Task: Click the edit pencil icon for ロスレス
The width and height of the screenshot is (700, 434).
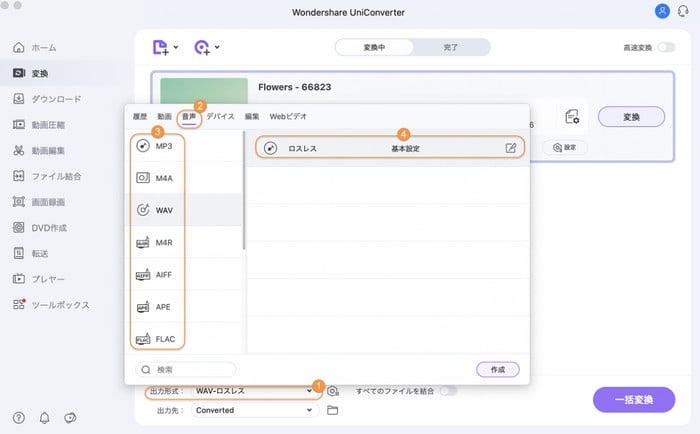Action: [x=511, y=148]
